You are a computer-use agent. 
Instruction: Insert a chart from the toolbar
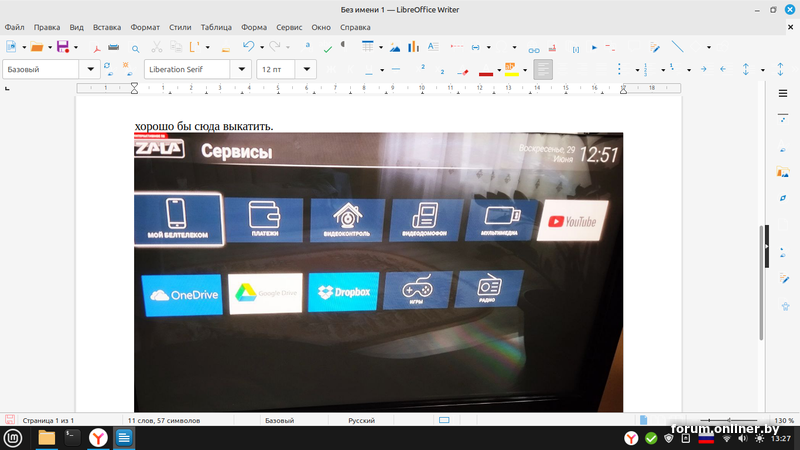[x=412, y=47]
